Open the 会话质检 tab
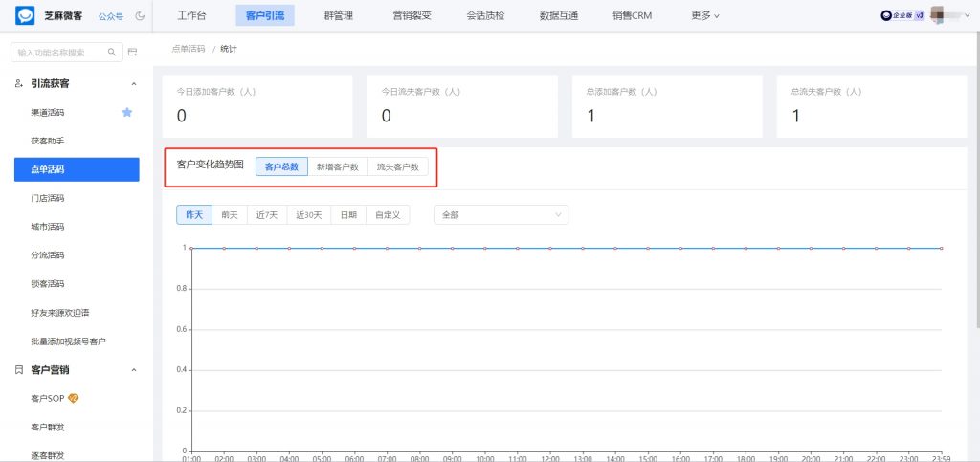 [485, 15]
